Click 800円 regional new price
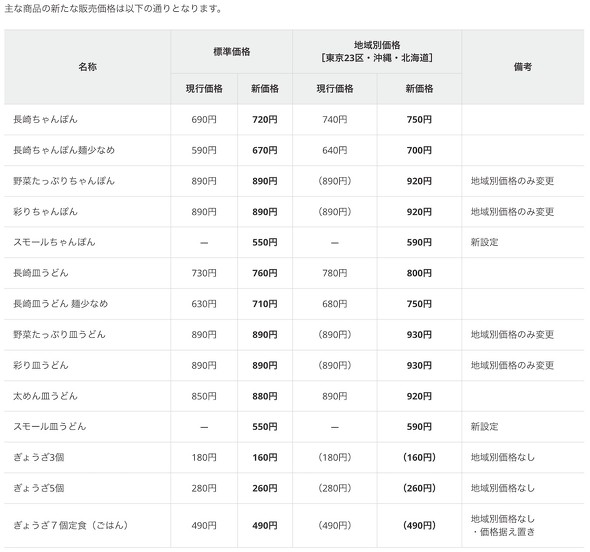This screenshot has width=590, height=552. coord(419,273)
